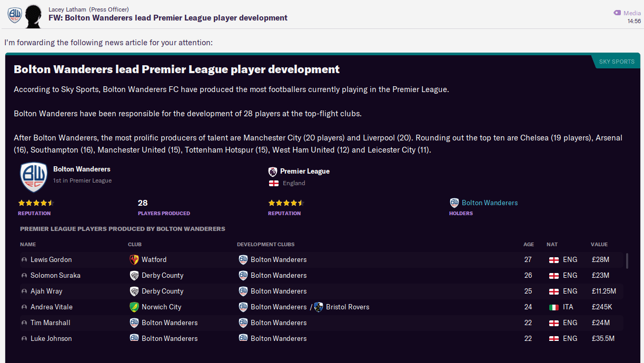Open the large Bolton Wanderers club badge
The image size is (644, 363).
34,177
